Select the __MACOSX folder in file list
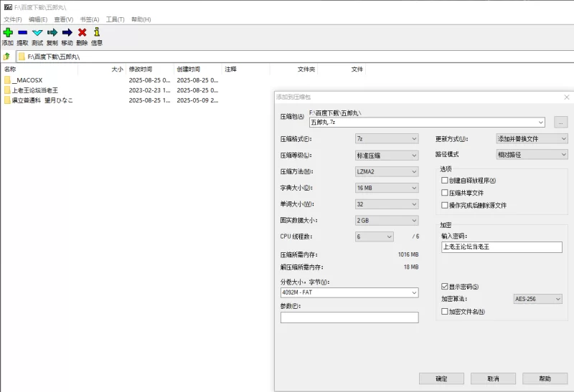Screen dimensions: 574x392 click(x=29, y=80)
